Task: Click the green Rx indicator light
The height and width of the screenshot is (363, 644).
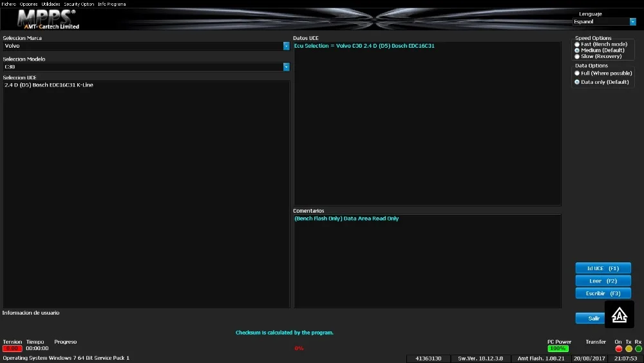Action: (638, 349)
